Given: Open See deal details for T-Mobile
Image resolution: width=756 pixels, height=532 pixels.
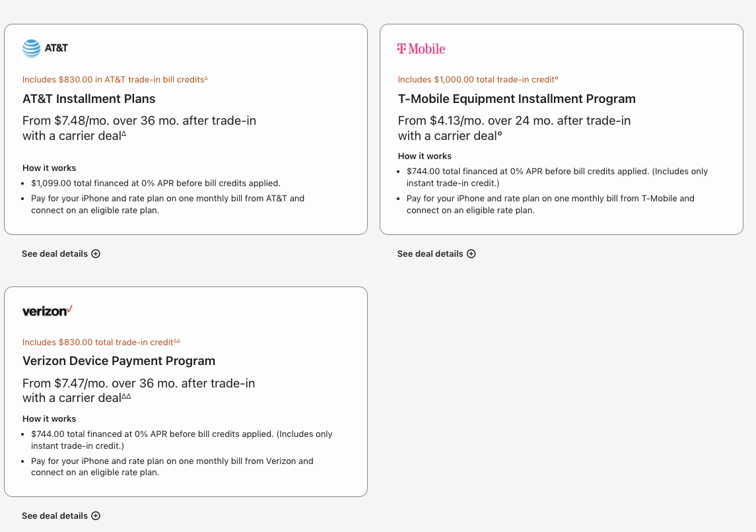Looking at the screenshot, I should tap(430, 254).
